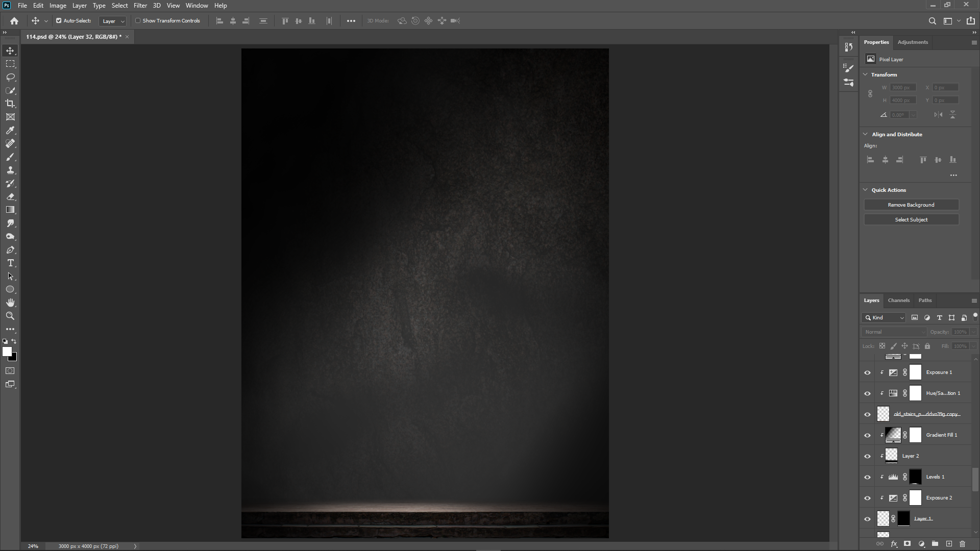This screenshot has height=551, width=980.
Task: Select the Gradient tool
Action: (10, 210)
